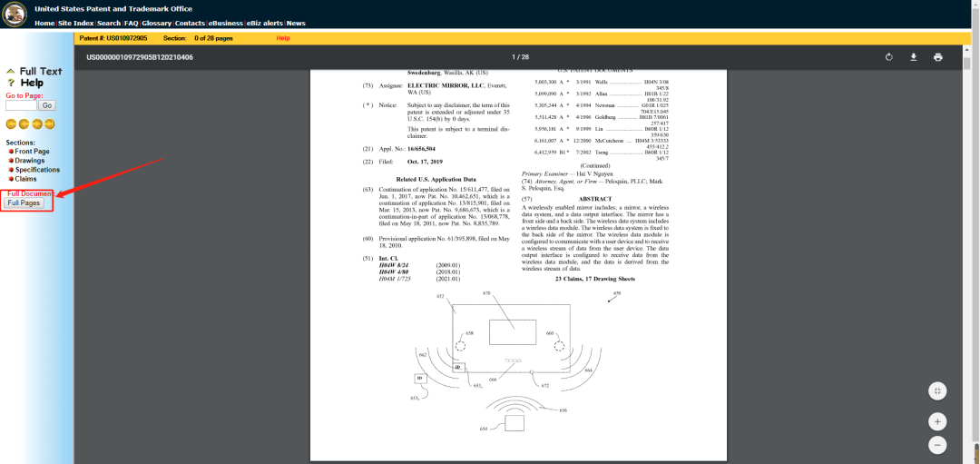Jump to the Drawings section
This screenshot has width=980, height=464.
point(29,161)
